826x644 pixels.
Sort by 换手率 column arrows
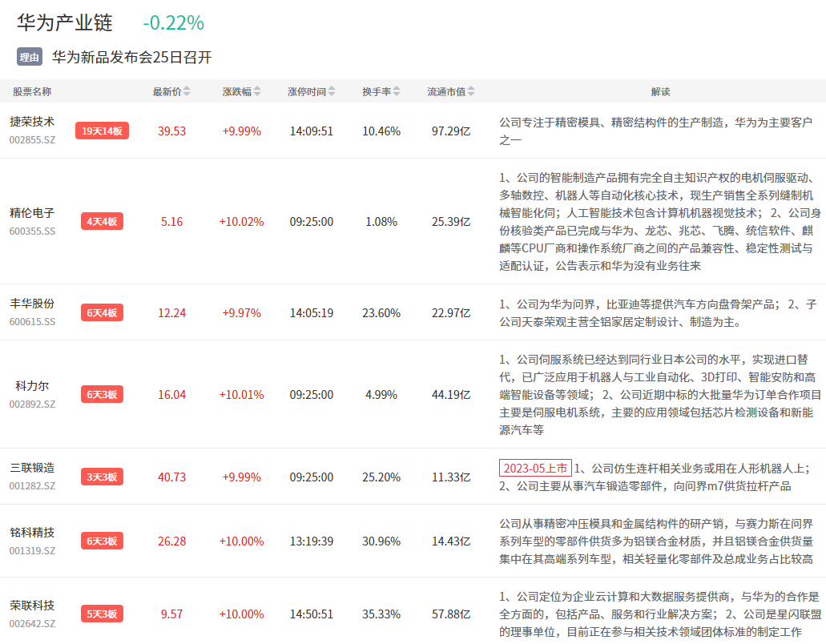click(397, 91)
